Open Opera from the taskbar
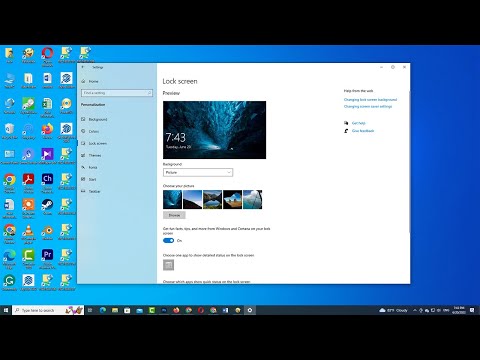This screenshot has height=360, width=480. (x=201, y=310)
